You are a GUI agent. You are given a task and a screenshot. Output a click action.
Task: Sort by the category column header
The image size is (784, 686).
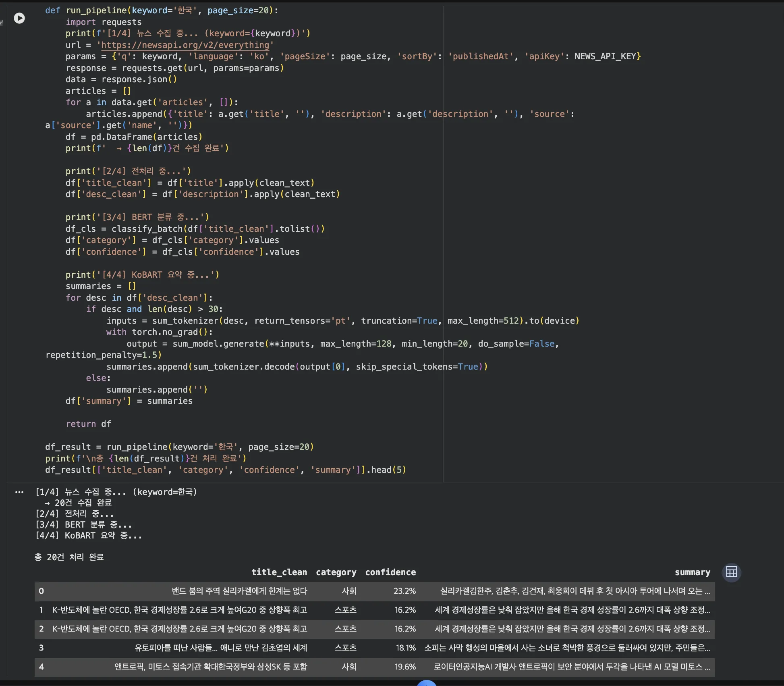tap(336, 572)
